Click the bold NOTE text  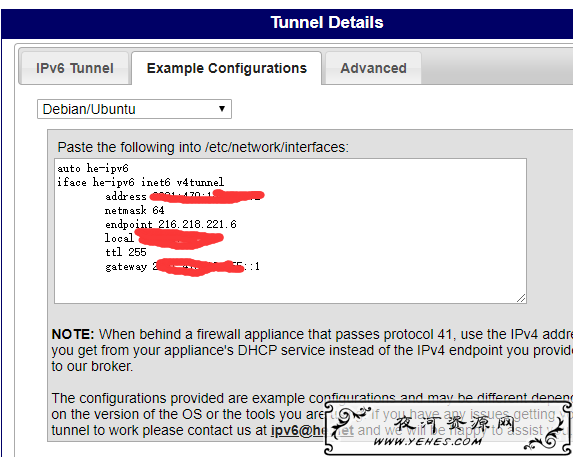73,334
